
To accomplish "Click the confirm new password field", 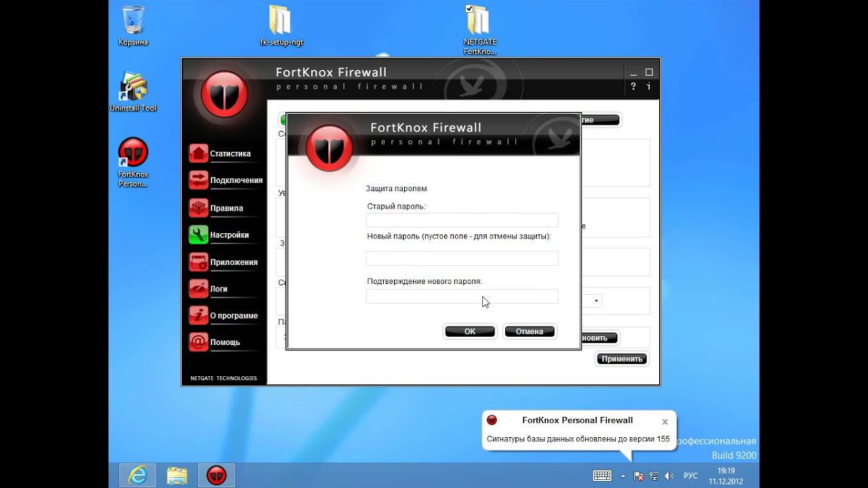I will pos(462,297).
